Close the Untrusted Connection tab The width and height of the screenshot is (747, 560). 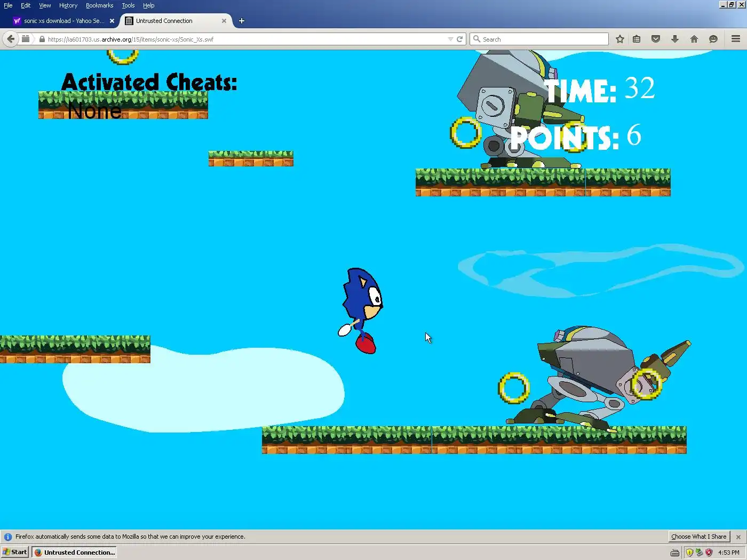click(224, 21)
